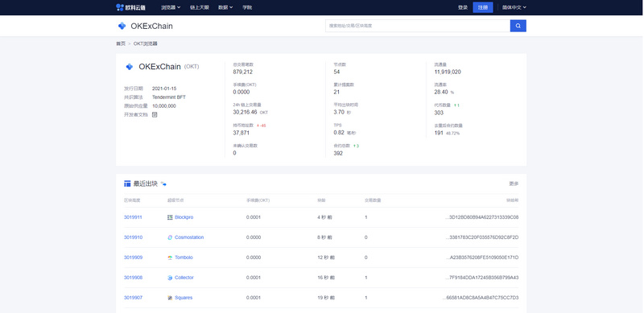Click 更多 to see more blocks
This screenshot has width=644, height=313.
coord(514,183)
